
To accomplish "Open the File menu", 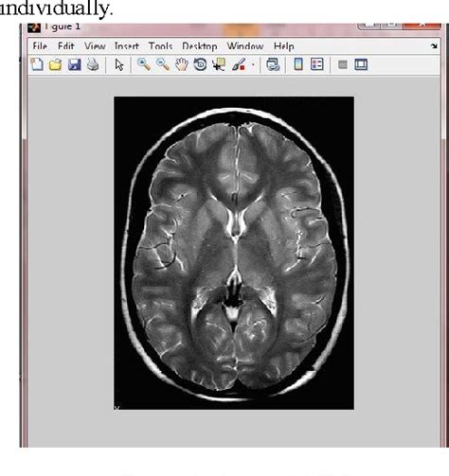I will pos(40,46).
